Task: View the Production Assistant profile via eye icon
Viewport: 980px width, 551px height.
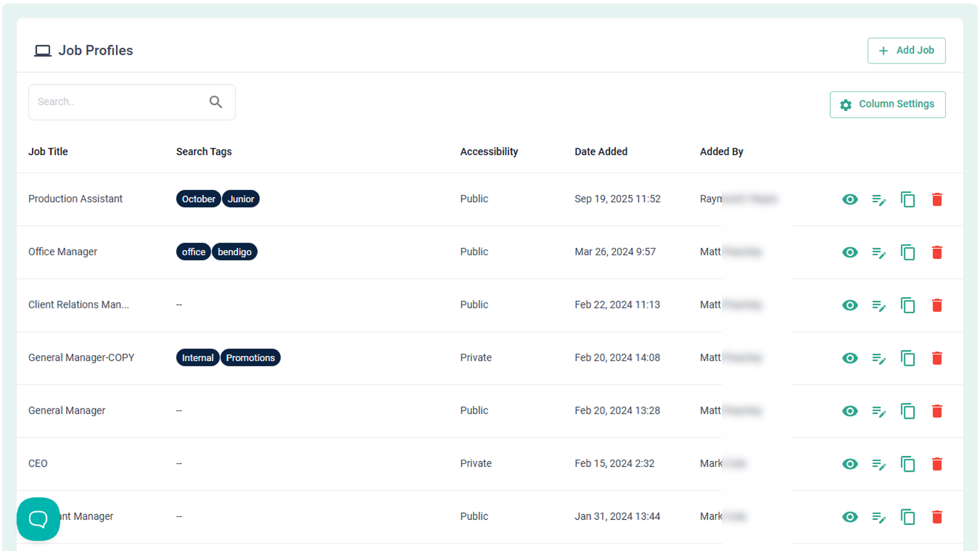Action: (850, 199)
